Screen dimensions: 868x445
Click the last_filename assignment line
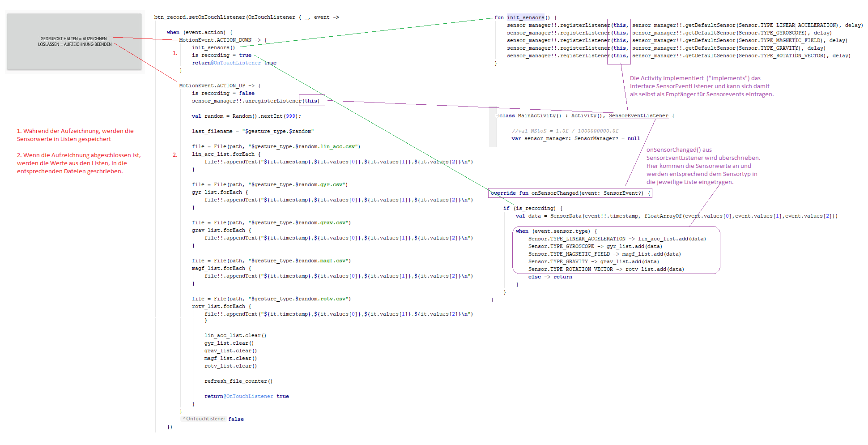pyautogui.click(x=253, y=132)
